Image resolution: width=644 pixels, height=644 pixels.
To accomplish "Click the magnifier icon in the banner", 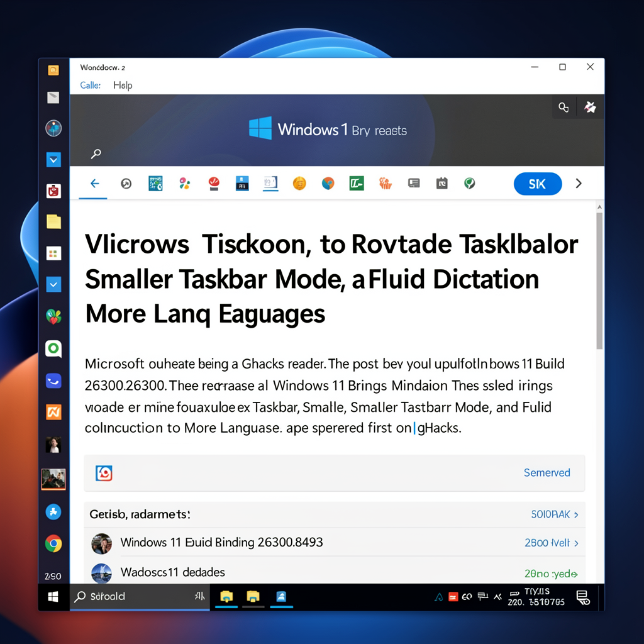I will [96, 154].
